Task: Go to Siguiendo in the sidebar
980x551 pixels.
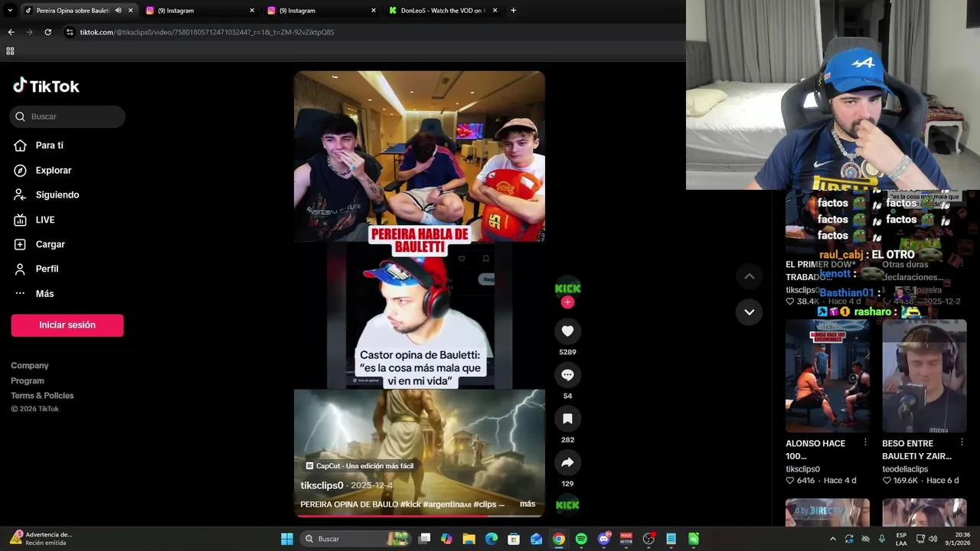Action: [57, 195]
